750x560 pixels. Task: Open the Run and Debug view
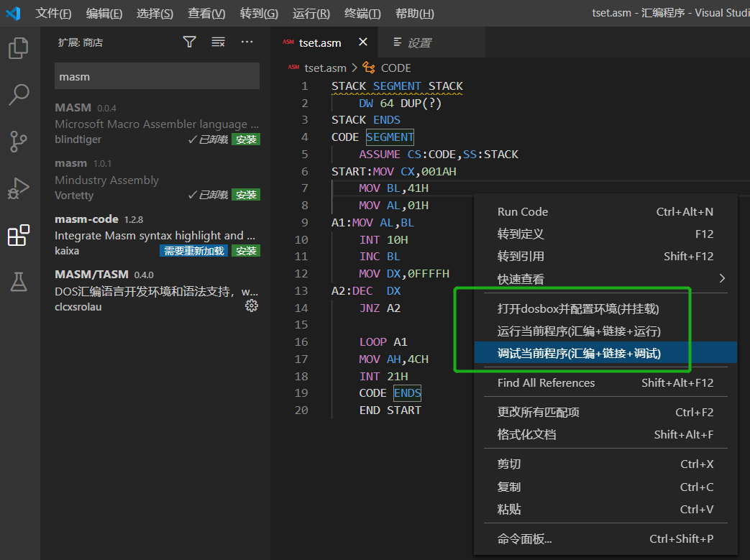pyautogui.click(x=19, y=188)
